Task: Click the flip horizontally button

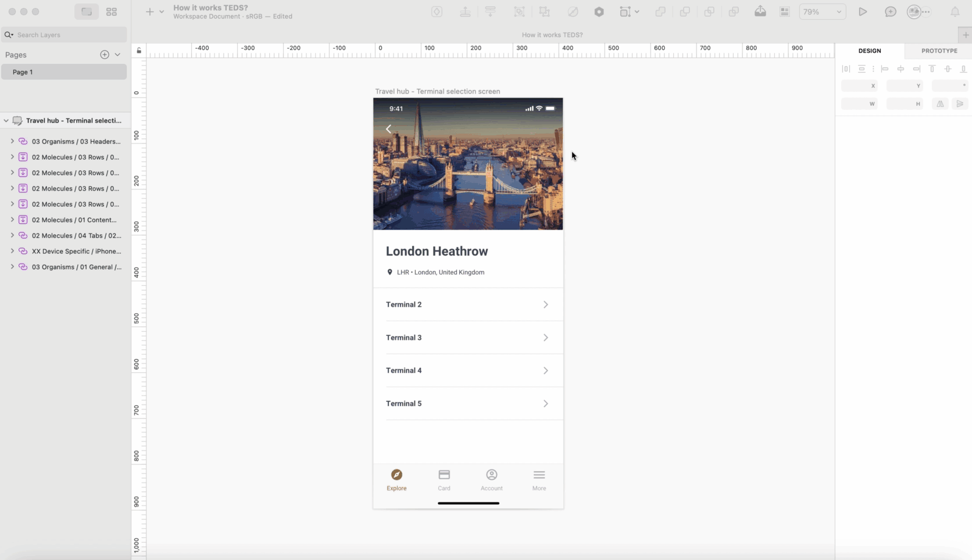Action: tap(940, 103)
